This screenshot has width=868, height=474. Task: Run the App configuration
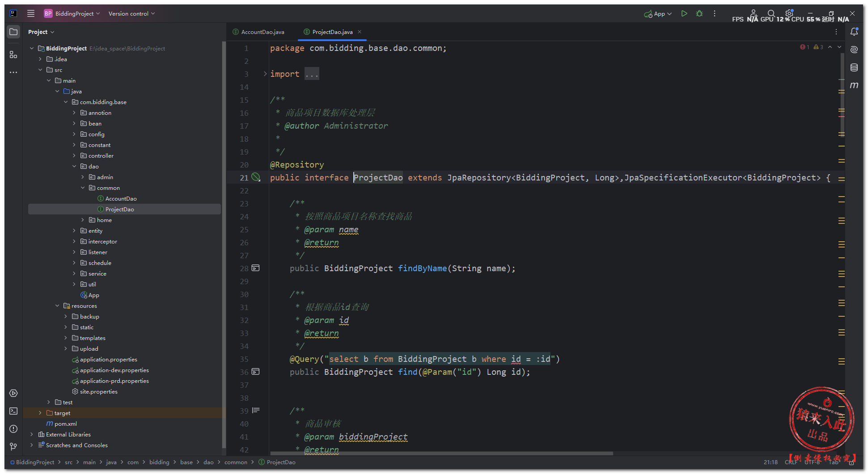pyautogui.click(x=684, y=14)
